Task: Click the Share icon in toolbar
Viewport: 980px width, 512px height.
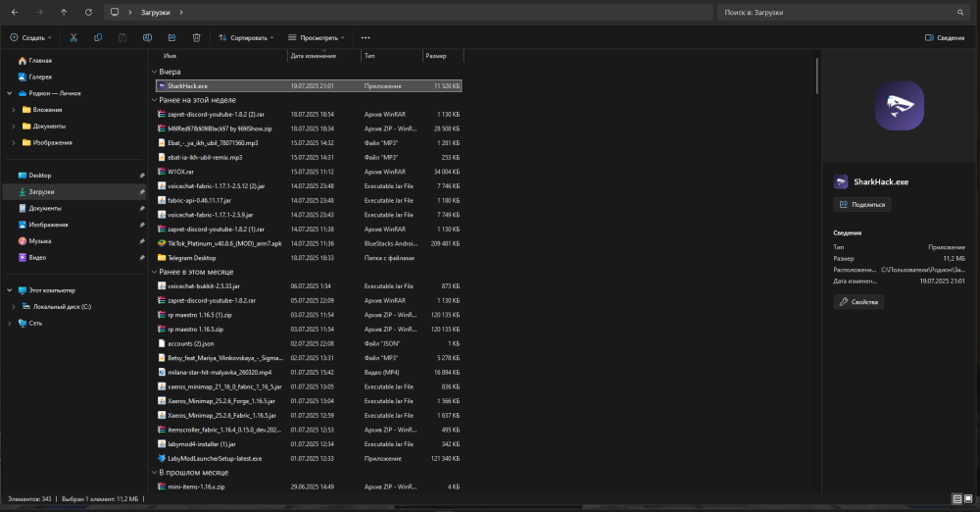Action: (171, 37)
